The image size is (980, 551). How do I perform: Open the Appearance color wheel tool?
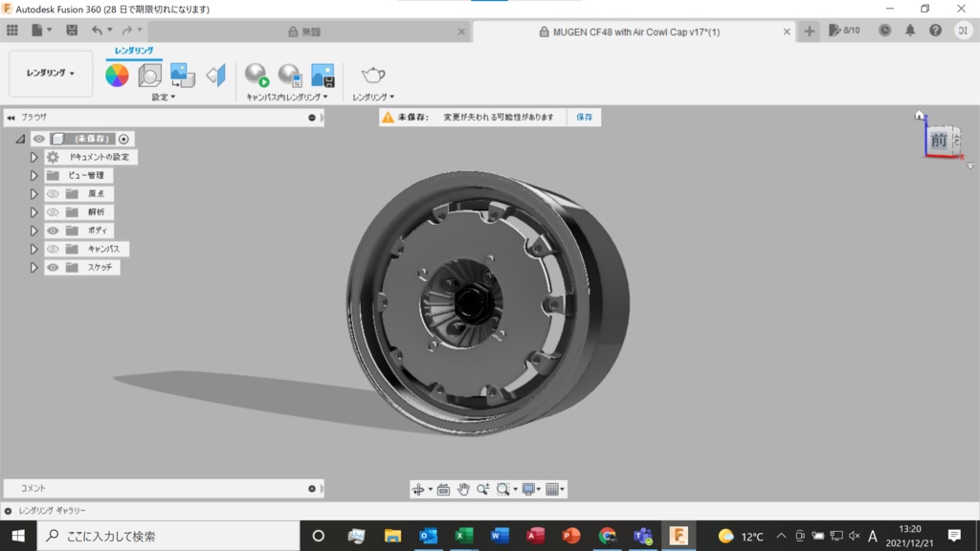click(117, 76)
